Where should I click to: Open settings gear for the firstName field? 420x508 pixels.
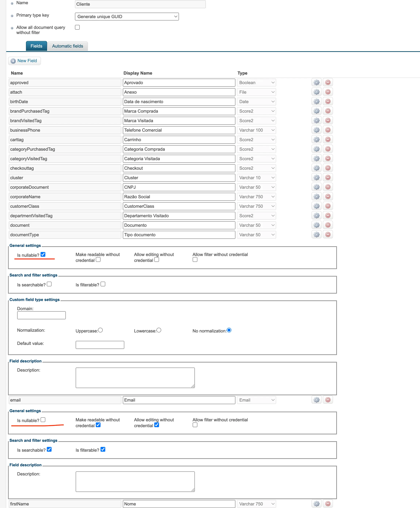(x=316, y=504)
